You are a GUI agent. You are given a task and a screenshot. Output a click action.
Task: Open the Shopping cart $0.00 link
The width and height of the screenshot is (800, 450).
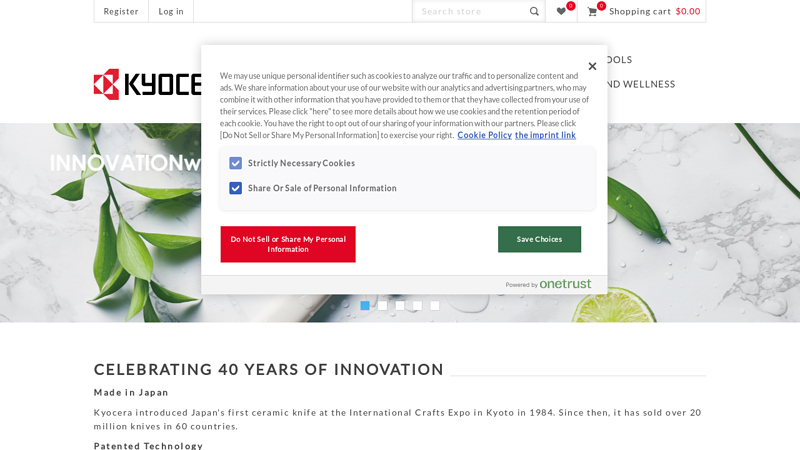(654, 11)
